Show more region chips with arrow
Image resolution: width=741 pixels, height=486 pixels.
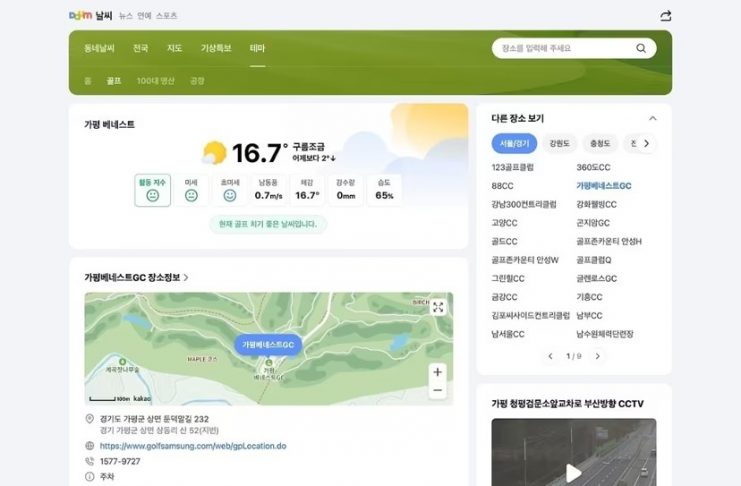click(x=646, y=143)
